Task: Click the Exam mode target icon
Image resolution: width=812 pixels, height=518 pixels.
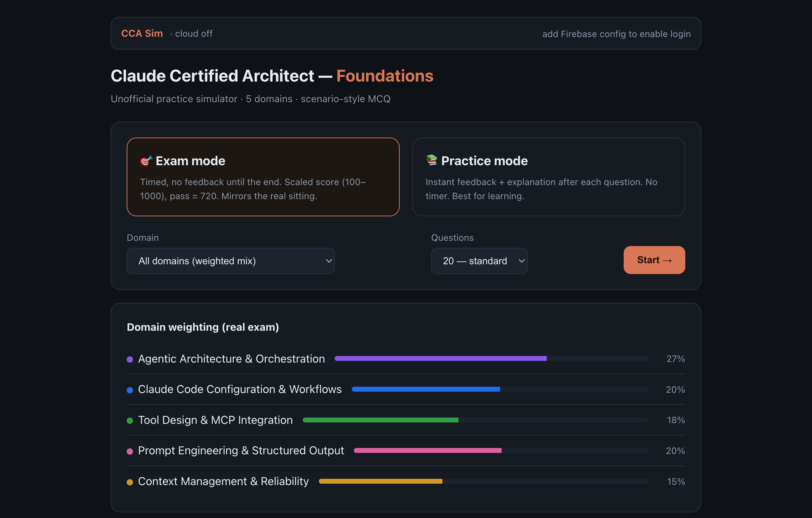Action: (x=146, y=161)
